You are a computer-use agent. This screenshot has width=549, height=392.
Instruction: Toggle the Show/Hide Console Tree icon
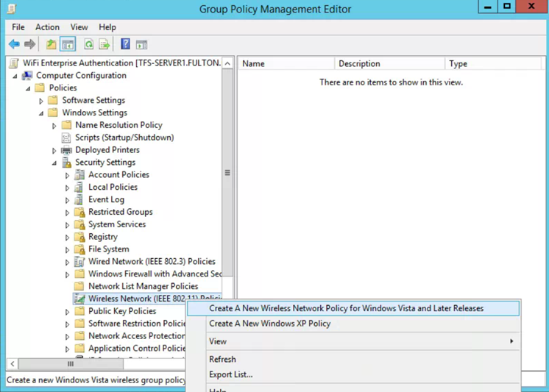[x=68, y=45]
